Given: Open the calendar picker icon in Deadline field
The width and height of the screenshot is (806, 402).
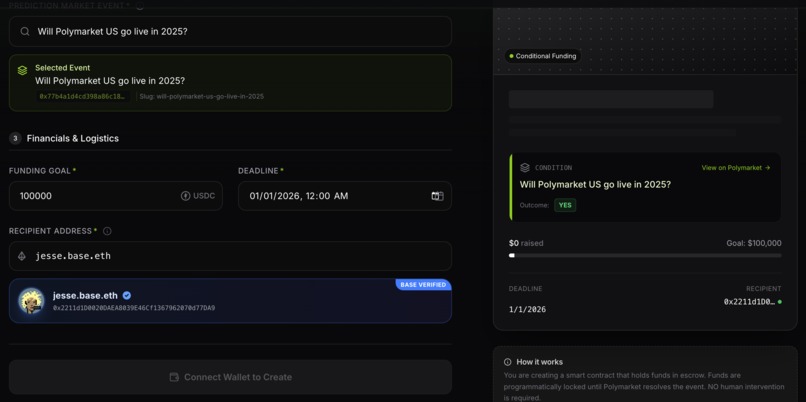Looking at the screenshot, I should point(437,196).
